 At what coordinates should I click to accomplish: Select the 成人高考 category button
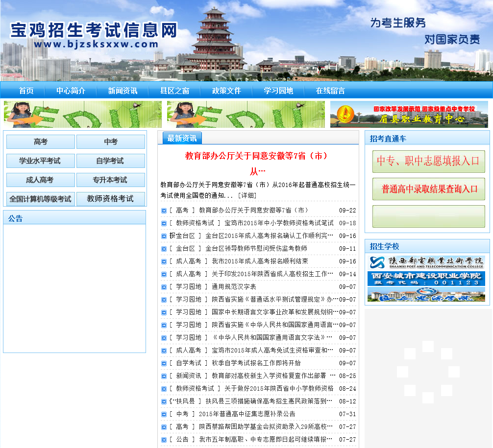point(41,180)
